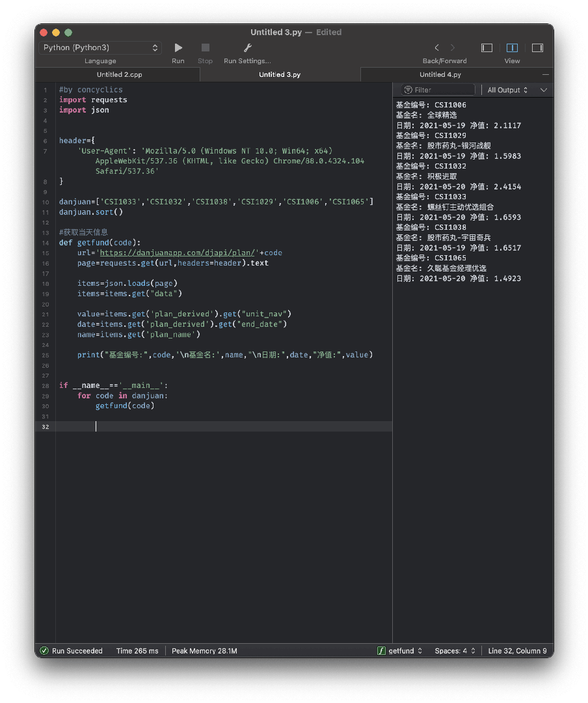This screenshot has width=588, height=703.
Task: Show the left sidebar view
Action: 487,48
